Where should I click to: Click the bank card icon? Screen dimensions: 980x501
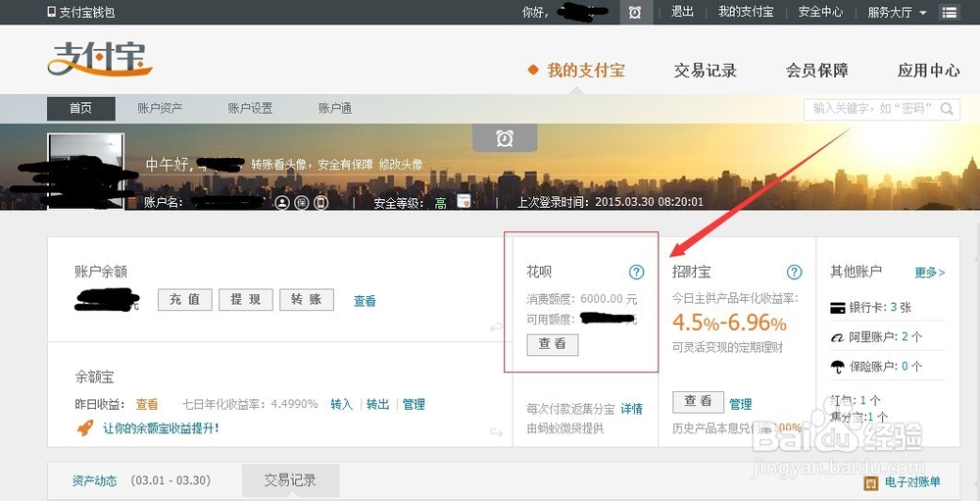[838, 308]
